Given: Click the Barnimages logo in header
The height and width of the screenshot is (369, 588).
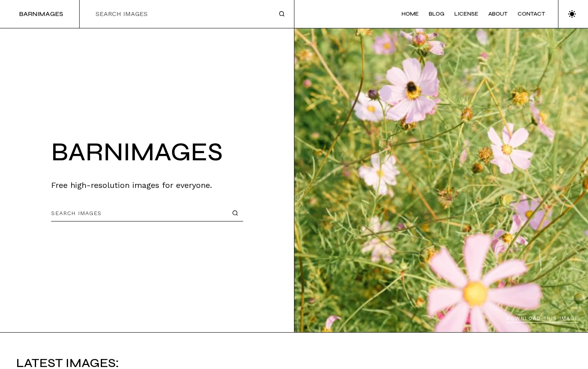Looking at the screenshot, I should click(x=41, y=14).
